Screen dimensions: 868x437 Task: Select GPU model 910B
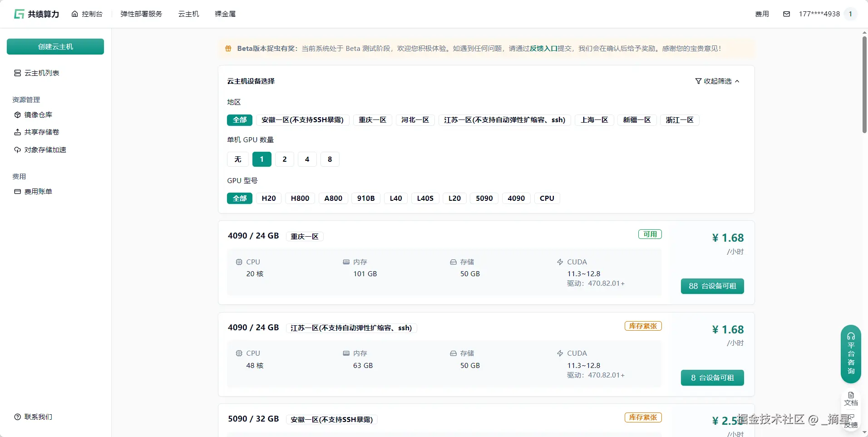click(x=366, y=199)
